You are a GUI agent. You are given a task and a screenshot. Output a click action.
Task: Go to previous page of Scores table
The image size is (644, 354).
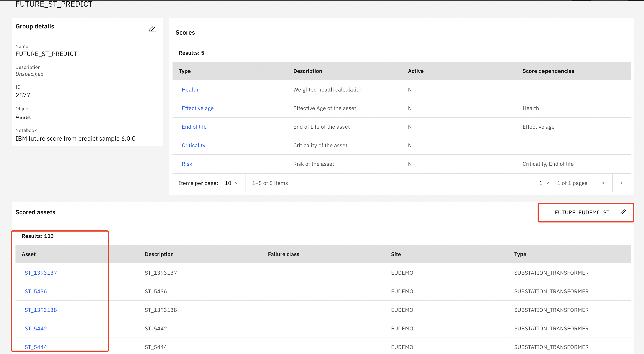click(x=603, y=183)
